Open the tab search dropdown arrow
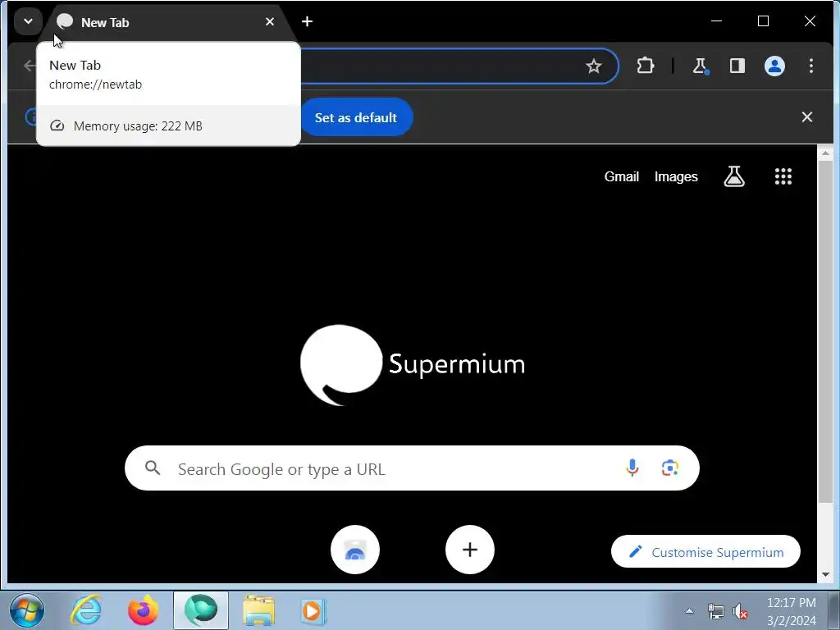The image size is (840, 630). [28, 21]
